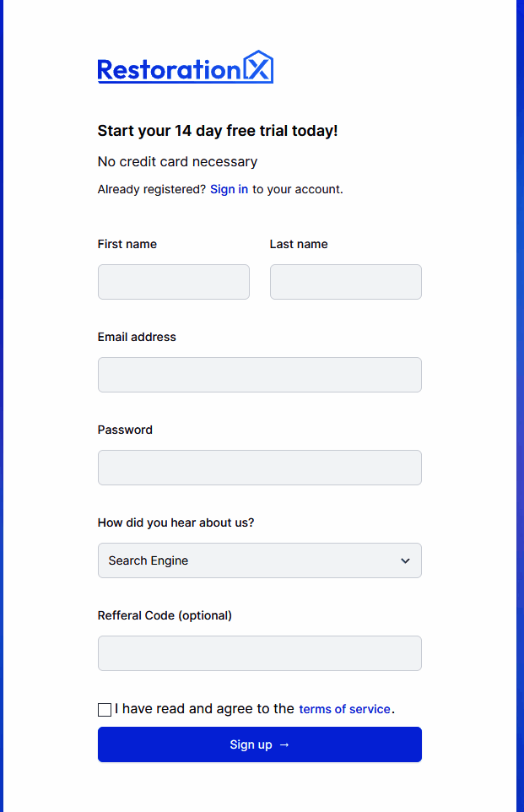Click the Restoration logo wordmark
The height and width of the screenshot is (812, 524).
(169, 70)
